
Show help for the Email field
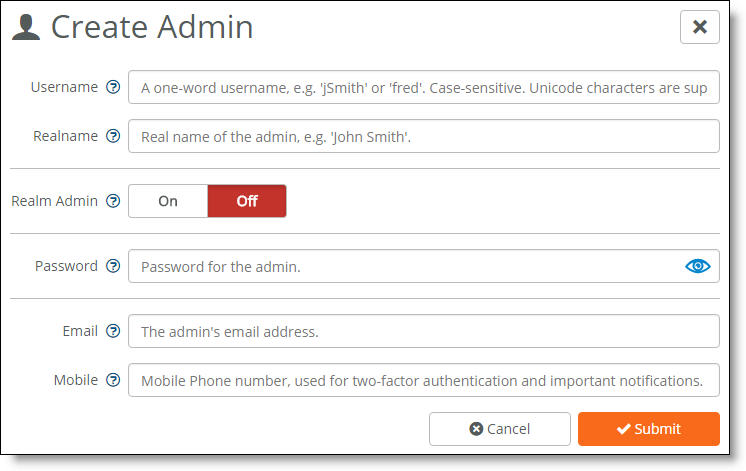coord(113,331)
